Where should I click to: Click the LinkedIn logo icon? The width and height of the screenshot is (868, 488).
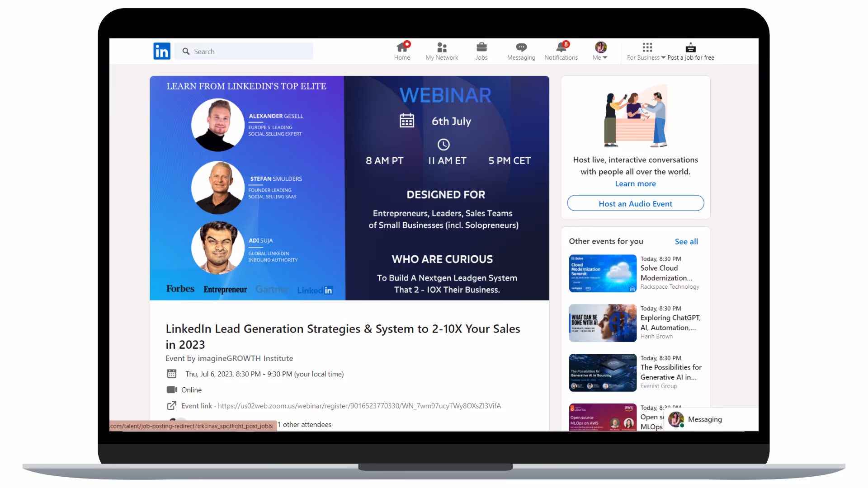click(162, 51)
